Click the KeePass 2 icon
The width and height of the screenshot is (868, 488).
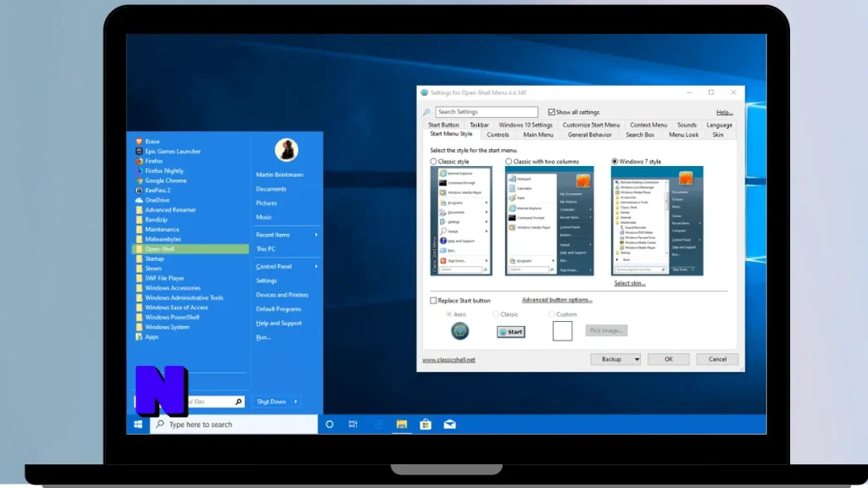pyautogui.click(x=139, y=191)
